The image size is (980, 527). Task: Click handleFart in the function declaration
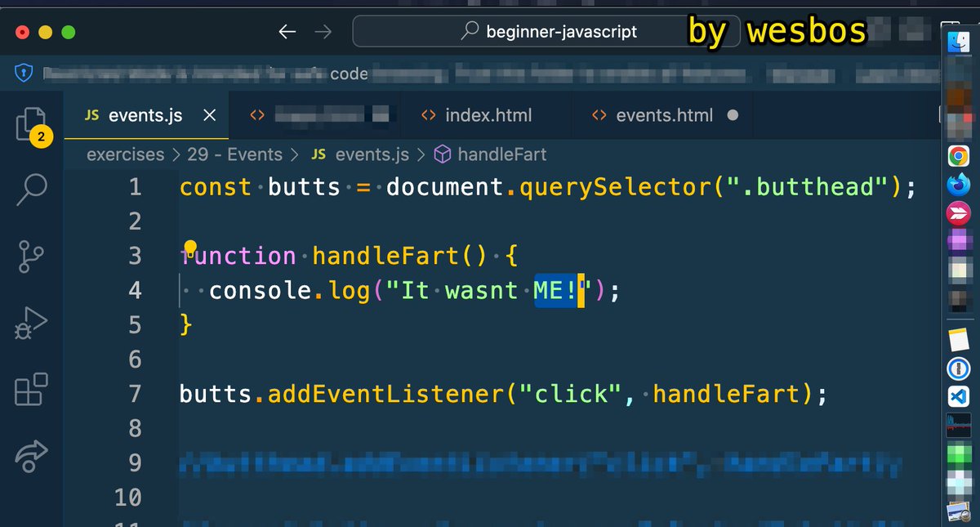pos(387,257)
